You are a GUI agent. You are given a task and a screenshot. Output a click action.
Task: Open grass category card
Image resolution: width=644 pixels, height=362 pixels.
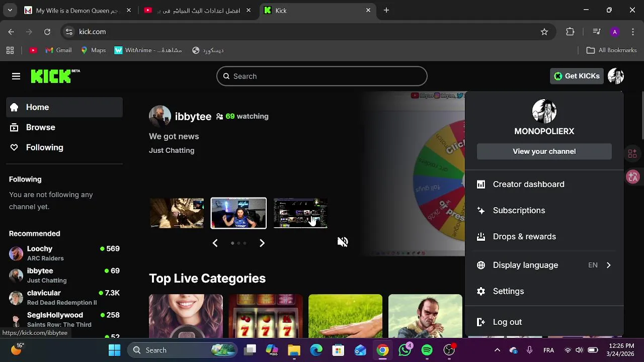pos(345,316)
